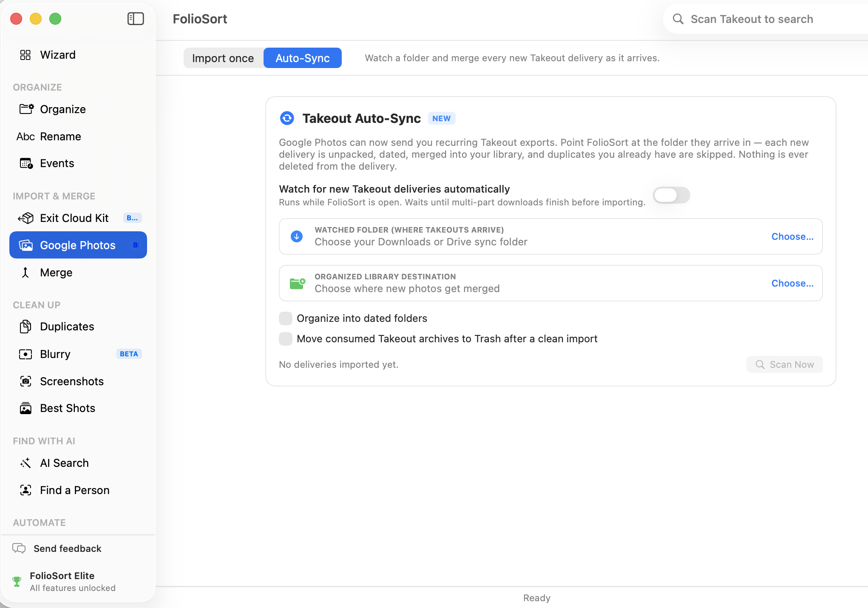The image size is (868, 608).
Task: Click the Abc Rename icon
Action: [26, 136]
